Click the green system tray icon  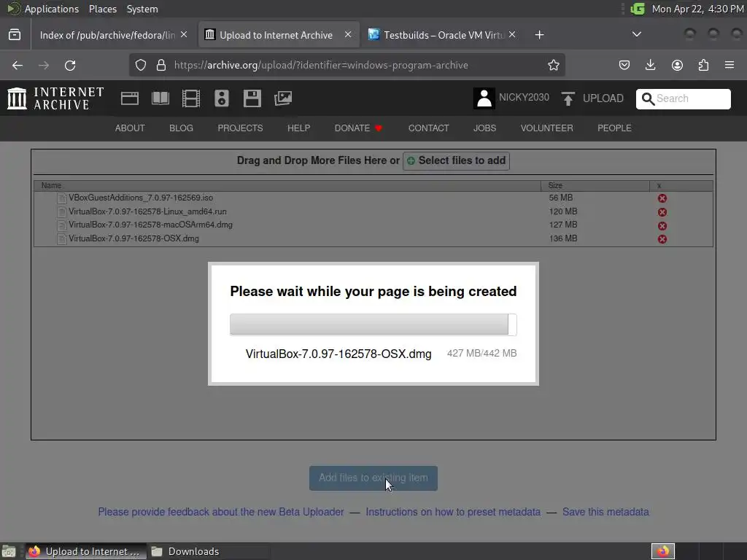(638, 9)
